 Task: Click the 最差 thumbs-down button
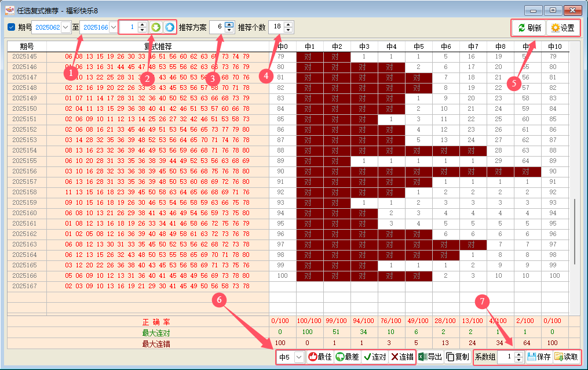348,357
